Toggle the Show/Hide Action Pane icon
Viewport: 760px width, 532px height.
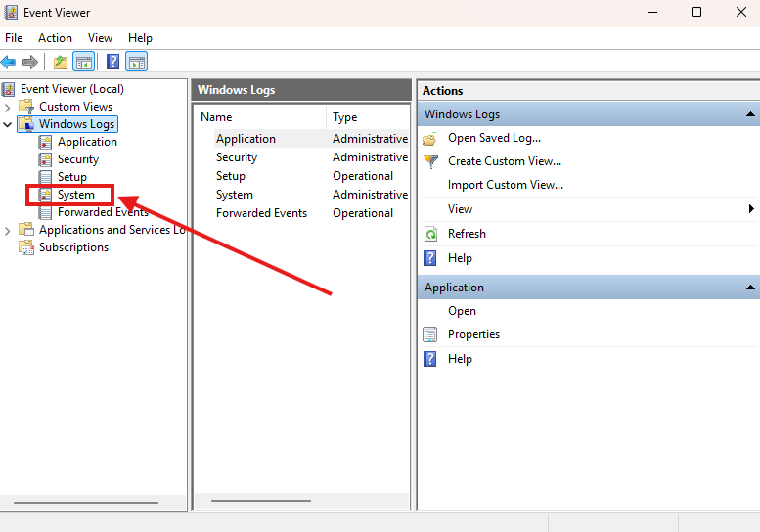(137, 62)
